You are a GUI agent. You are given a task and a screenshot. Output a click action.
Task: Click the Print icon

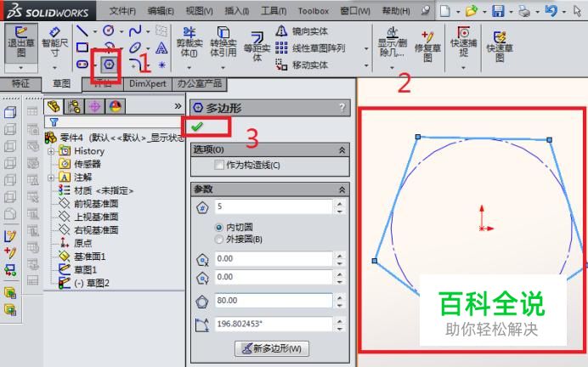pos(524,11)
